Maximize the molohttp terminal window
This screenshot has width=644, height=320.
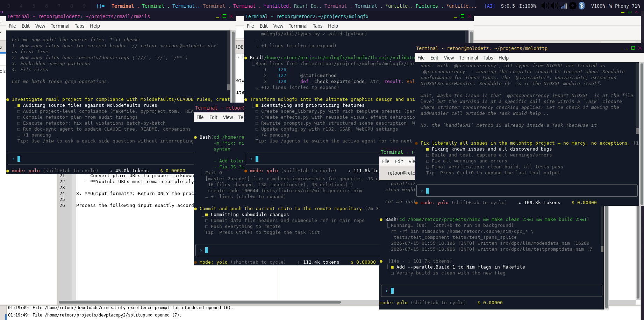pos(633,48)
